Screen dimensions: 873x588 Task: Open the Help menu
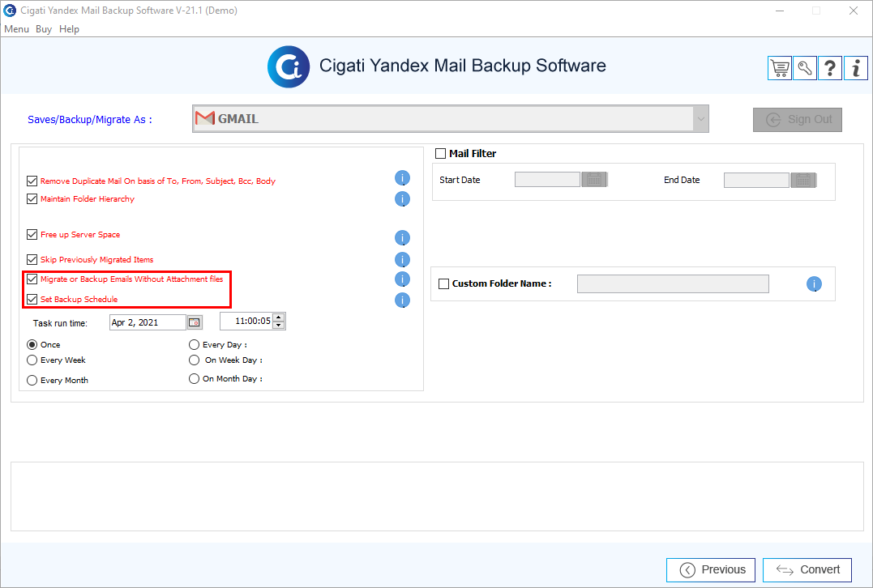point(69,29)
